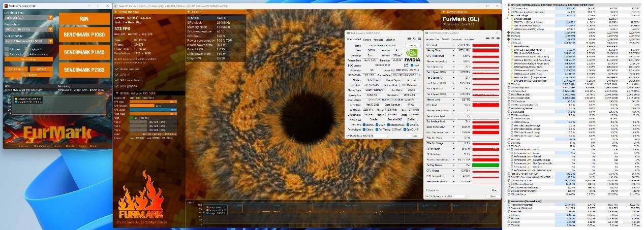
Task: Click Close button in GPU-Z sensors window
Action: tap(493, 196)
